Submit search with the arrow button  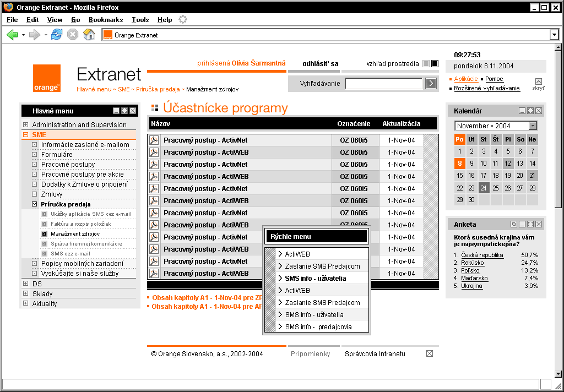(x=431, y=84)
